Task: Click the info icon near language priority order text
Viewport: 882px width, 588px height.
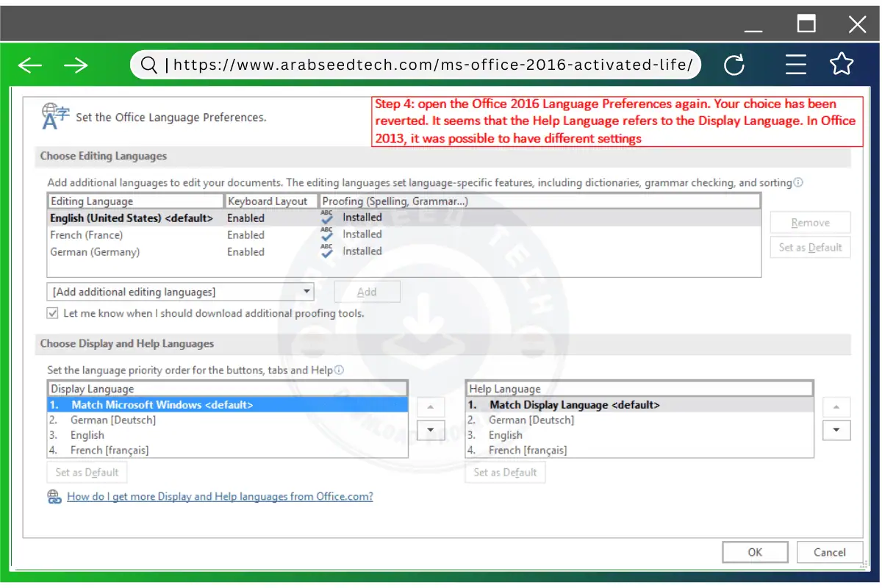Action: tap(340, 370)
